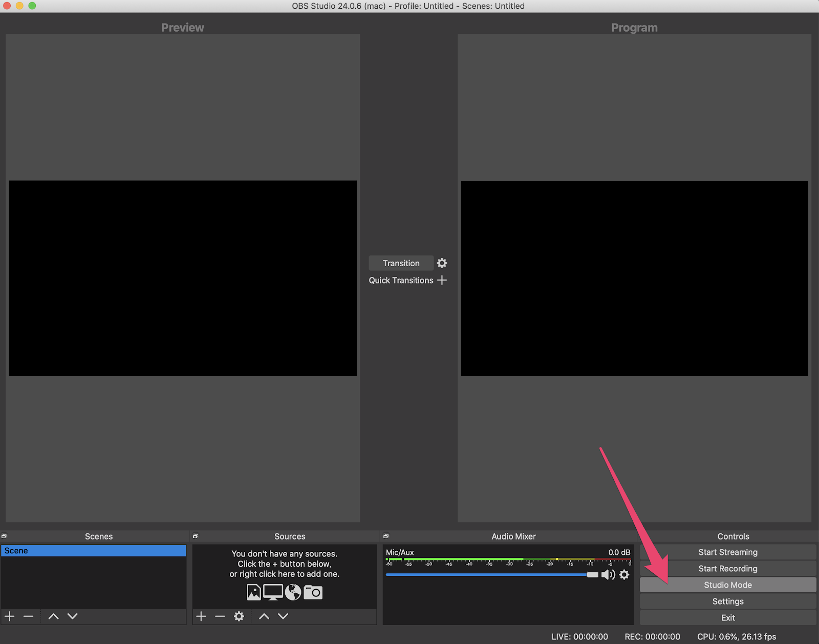Click the Mic/Aux channel label

400,552
